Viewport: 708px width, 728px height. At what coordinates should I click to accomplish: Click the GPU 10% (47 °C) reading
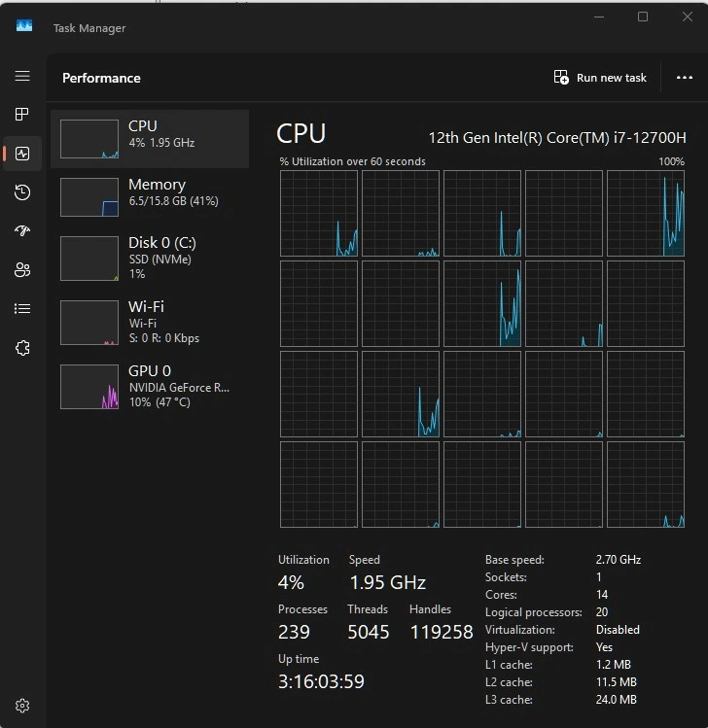(x=159, y=402)
